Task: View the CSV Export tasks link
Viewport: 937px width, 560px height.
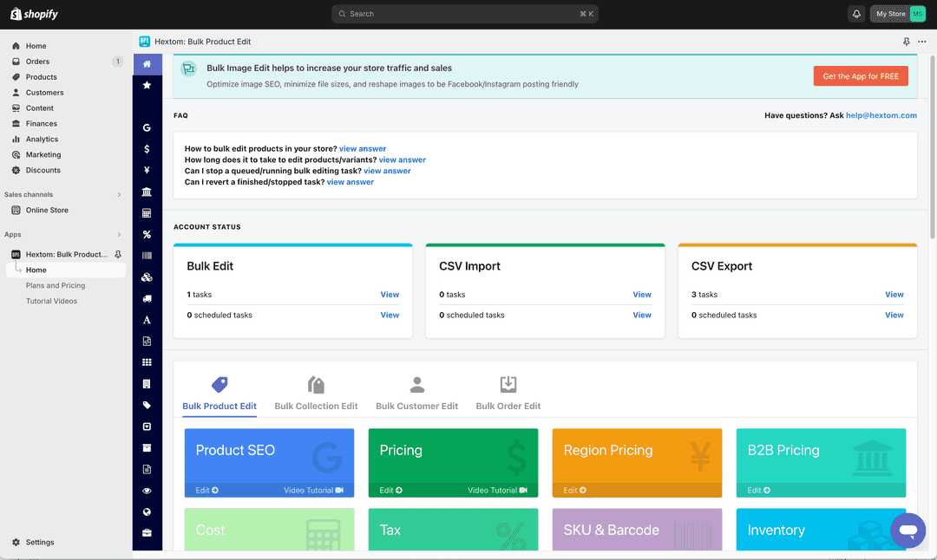Action: [x=894, y=294]
